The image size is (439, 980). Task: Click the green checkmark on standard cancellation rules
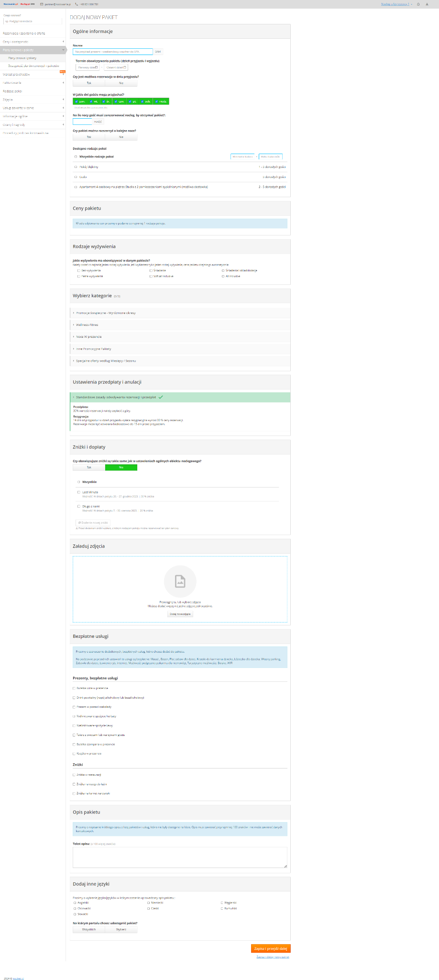pos(161,397)
